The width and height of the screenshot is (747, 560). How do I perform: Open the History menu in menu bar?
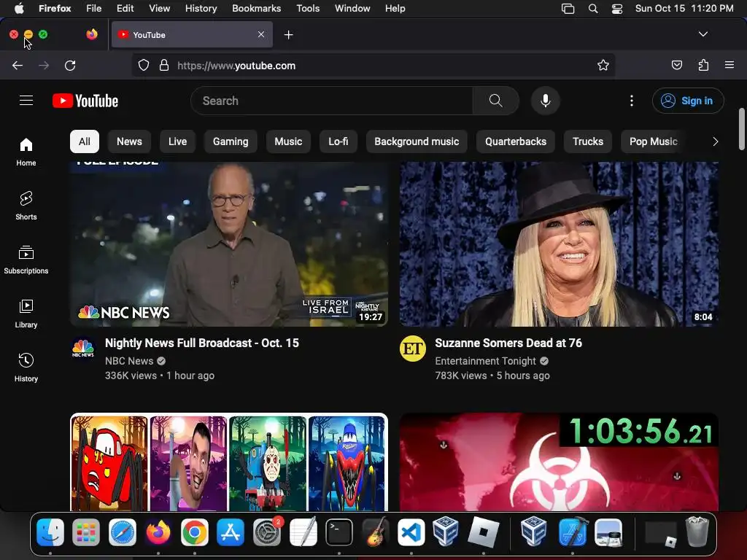(201, 9)
